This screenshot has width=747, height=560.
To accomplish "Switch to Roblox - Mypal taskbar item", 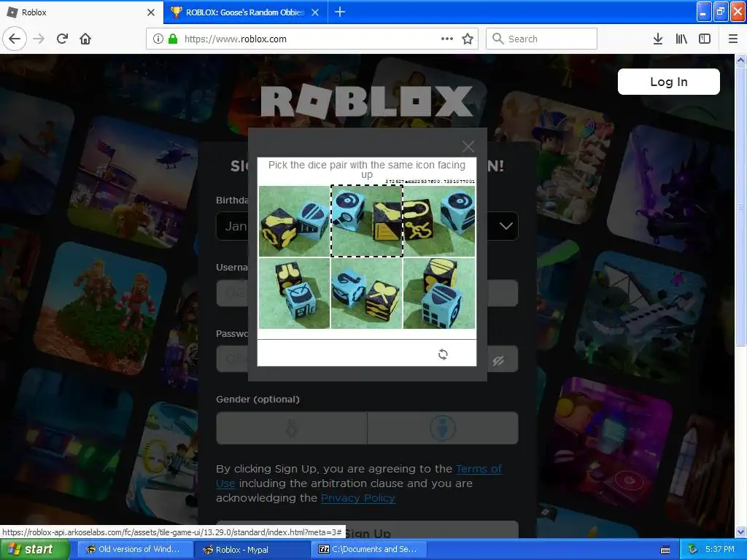I will click(x=252, y=549).
